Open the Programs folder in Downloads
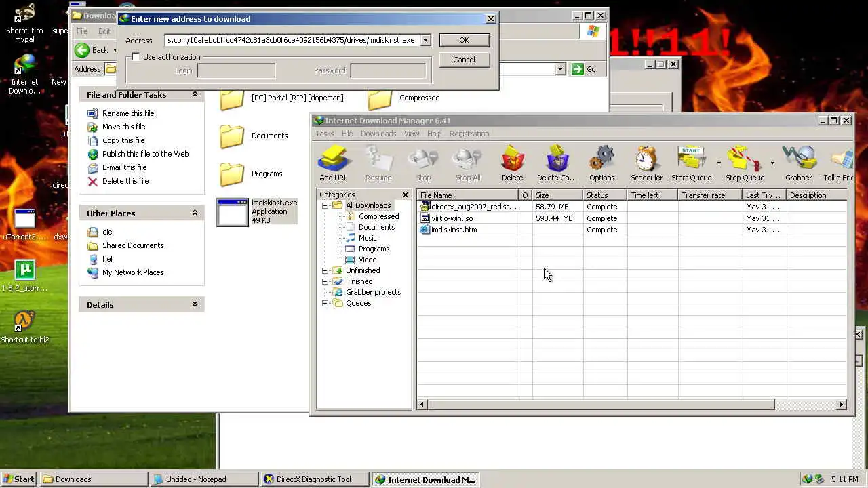Viewport: 868px width, 488px height. 232,174
